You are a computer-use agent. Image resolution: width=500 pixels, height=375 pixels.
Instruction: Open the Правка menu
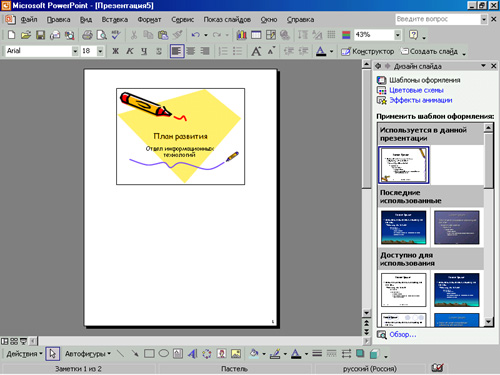pos(59,20)
